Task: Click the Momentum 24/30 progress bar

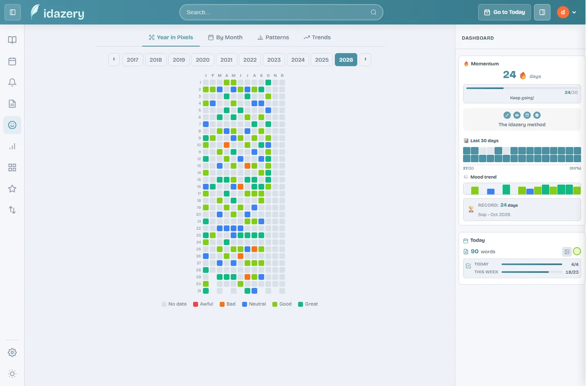Action: [x=522, y=88]
